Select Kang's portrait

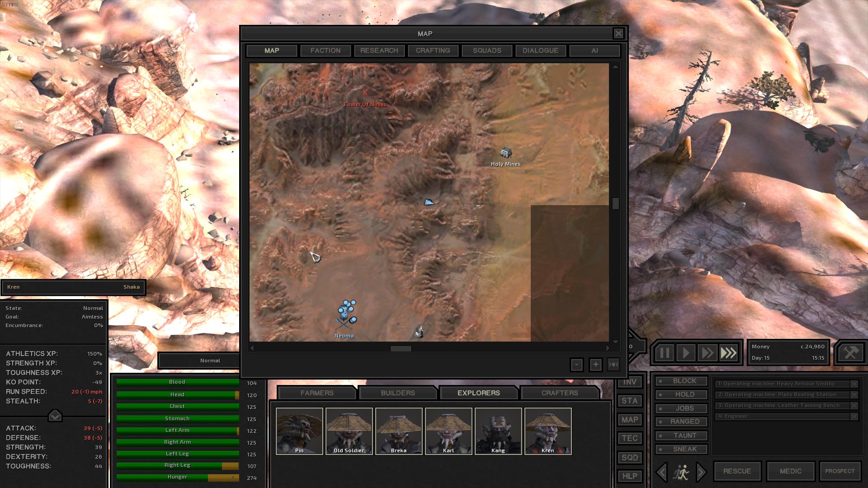coord(498,431)
